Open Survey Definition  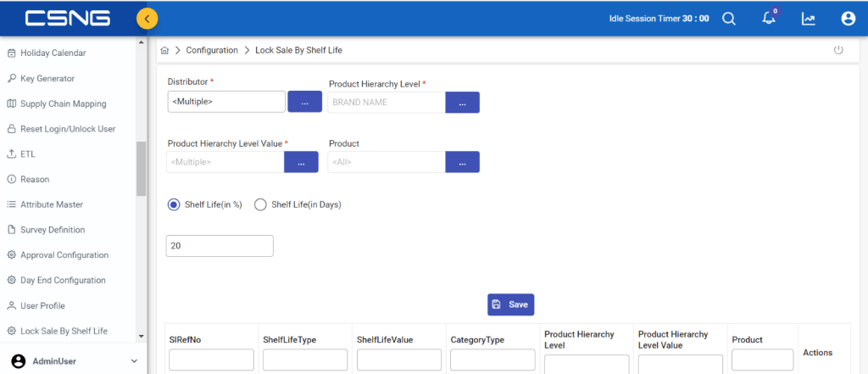coord(53,230)
